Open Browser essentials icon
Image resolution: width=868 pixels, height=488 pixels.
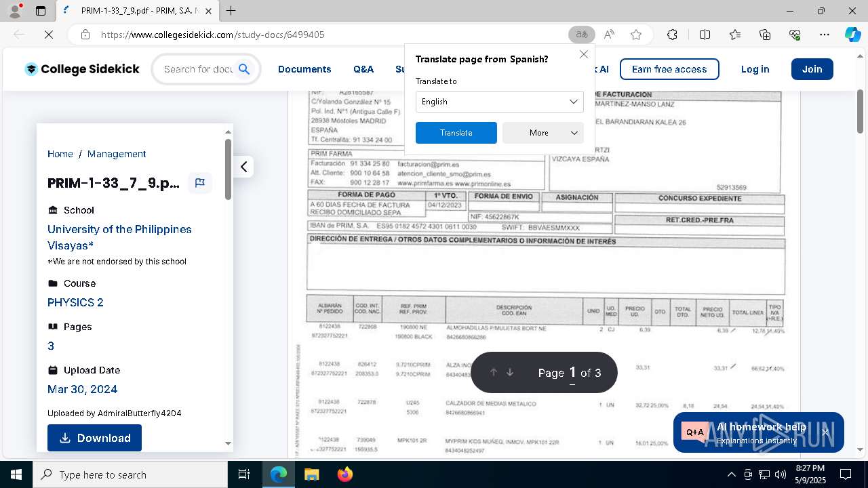coord(795,35)
